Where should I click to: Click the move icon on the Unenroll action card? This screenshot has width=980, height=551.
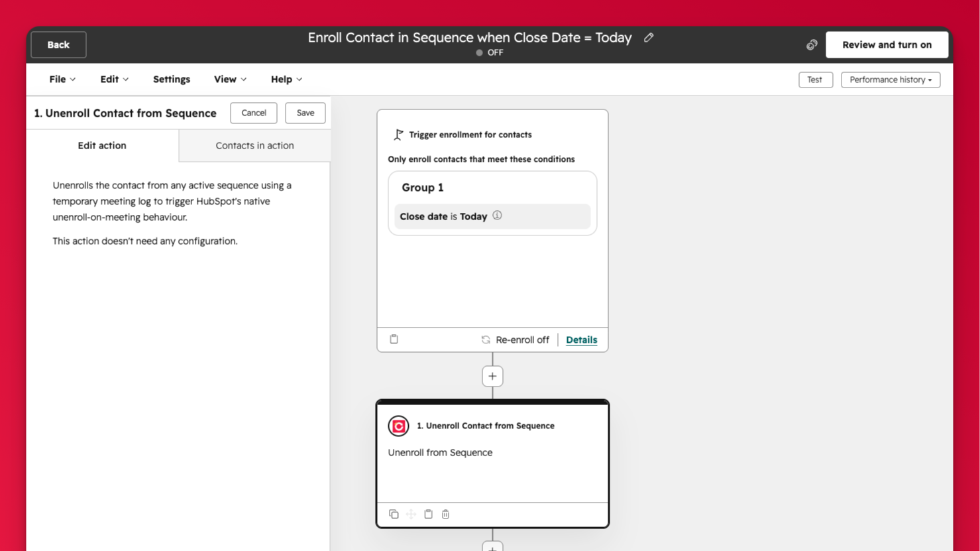click(x=411, y=514)
